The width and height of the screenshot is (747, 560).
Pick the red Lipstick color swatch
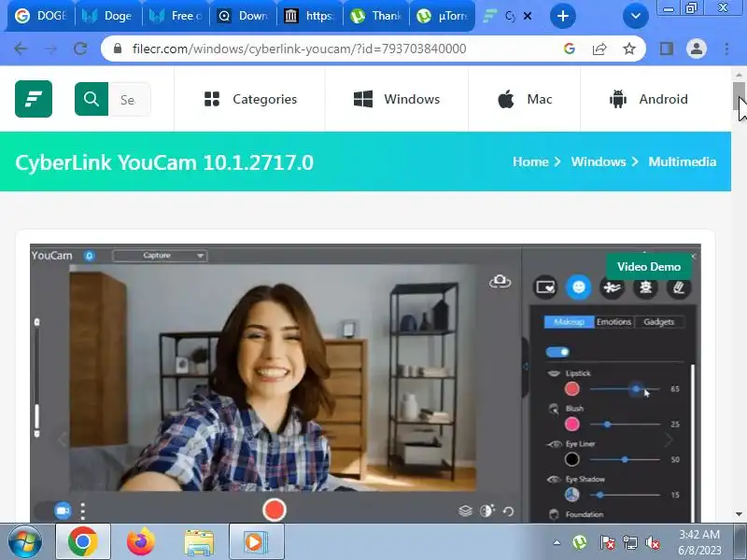(571, 389)
